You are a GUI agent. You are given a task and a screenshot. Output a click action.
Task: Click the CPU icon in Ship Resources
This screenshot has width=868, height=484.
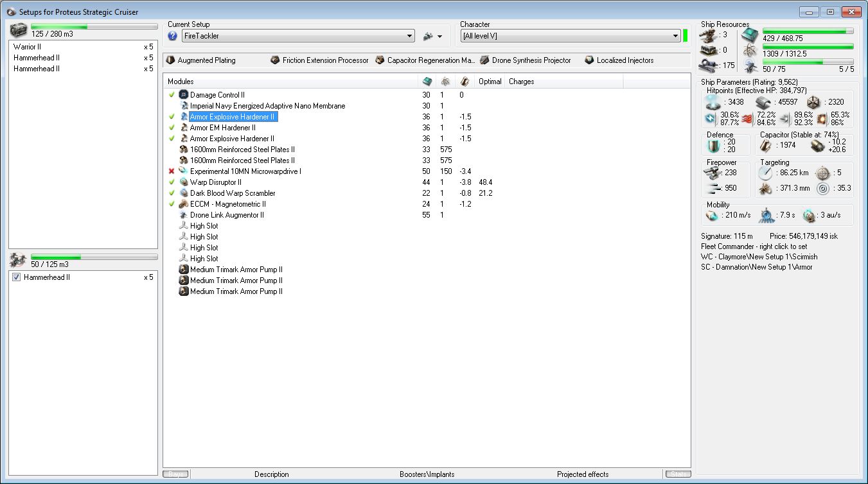coord(749,35)
